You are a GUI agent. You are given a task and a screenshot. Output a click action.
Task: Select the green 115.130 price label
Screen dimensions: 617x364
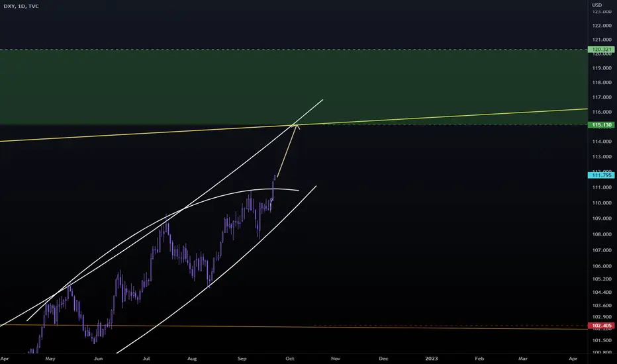pos(601,124)
